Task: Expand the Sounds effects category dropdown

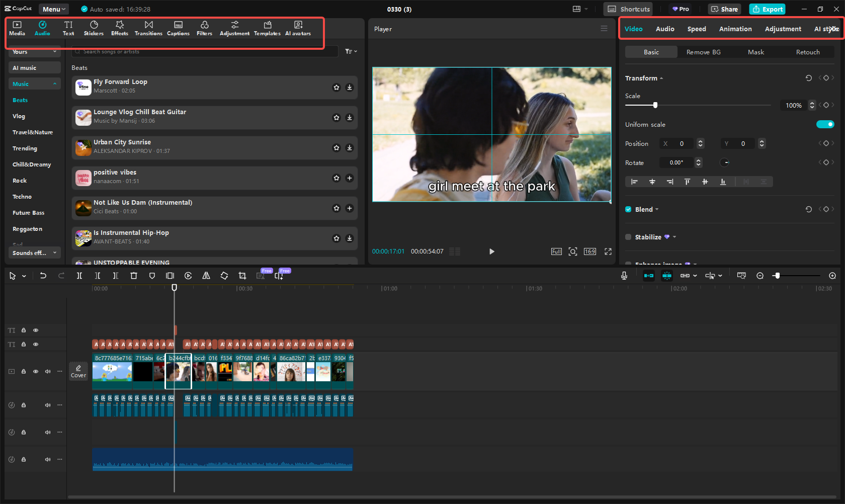Action: tap(34, 253)
